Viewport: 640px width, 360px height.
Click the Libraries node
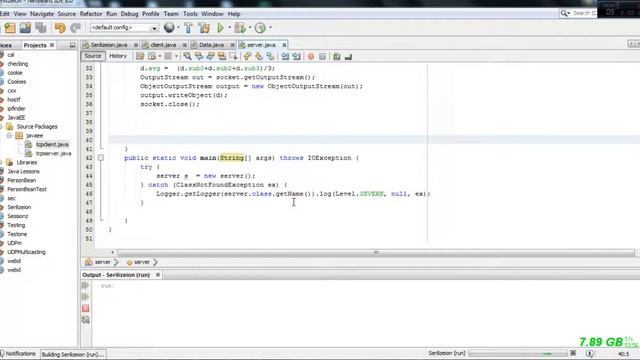(27, 162)
